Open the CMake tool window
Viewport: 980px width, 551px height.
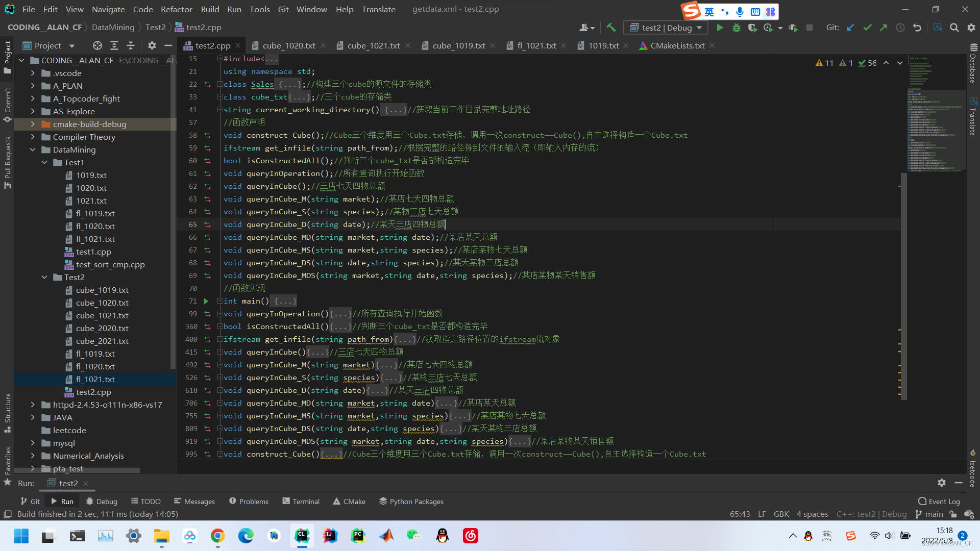[349, 502]
